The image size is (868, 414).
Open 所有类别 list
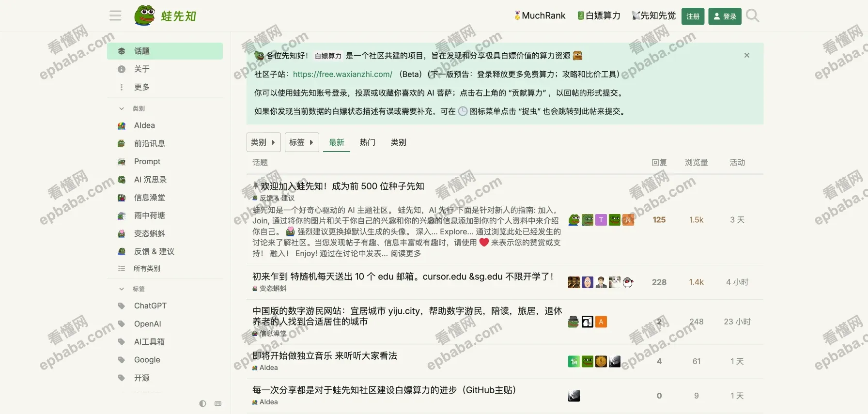165,268
